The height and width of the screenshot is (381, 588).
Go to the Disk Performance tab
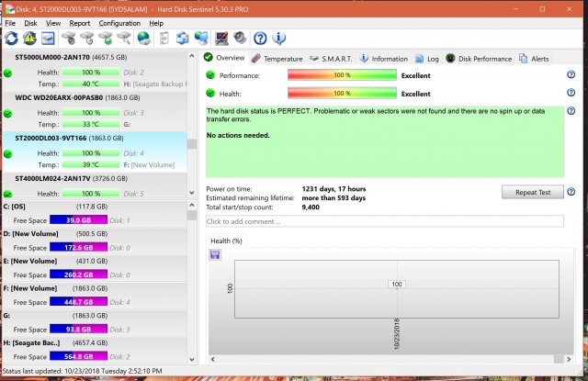click(479, 58)
